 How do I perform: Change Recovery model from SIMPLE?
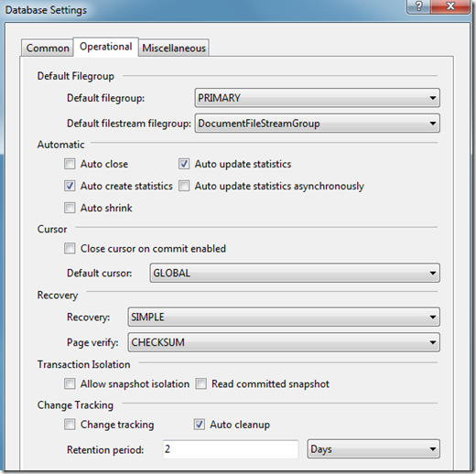point(284,317)
